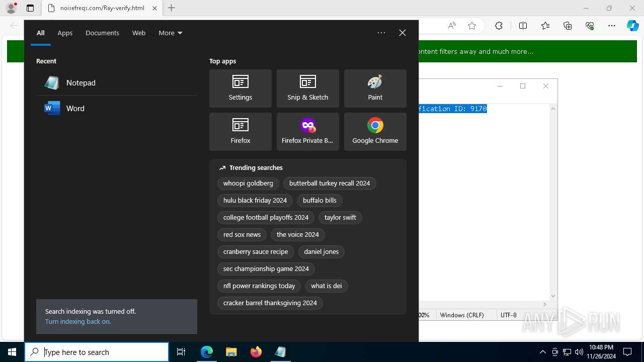Open the Firefox tile in Top apps
Viewport: 644px width, 362px height.
[x=240, y=132]
